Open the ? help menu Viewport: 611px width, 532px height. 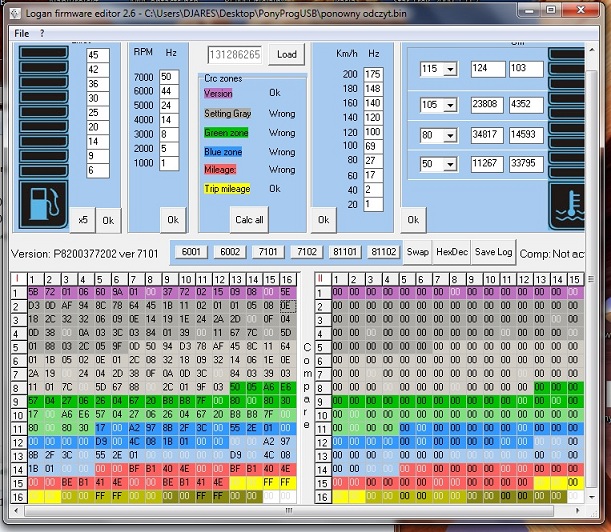click(x=42, y=34)
